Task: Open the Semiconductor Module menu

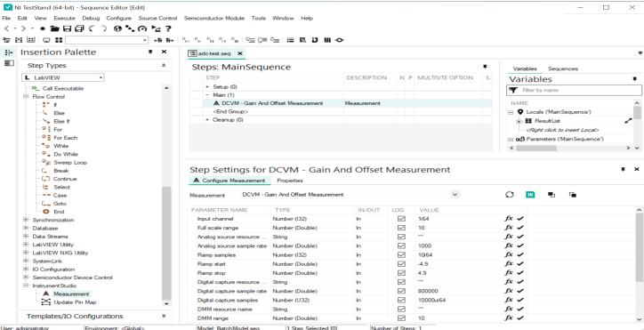Action: [x=214, y=18]
